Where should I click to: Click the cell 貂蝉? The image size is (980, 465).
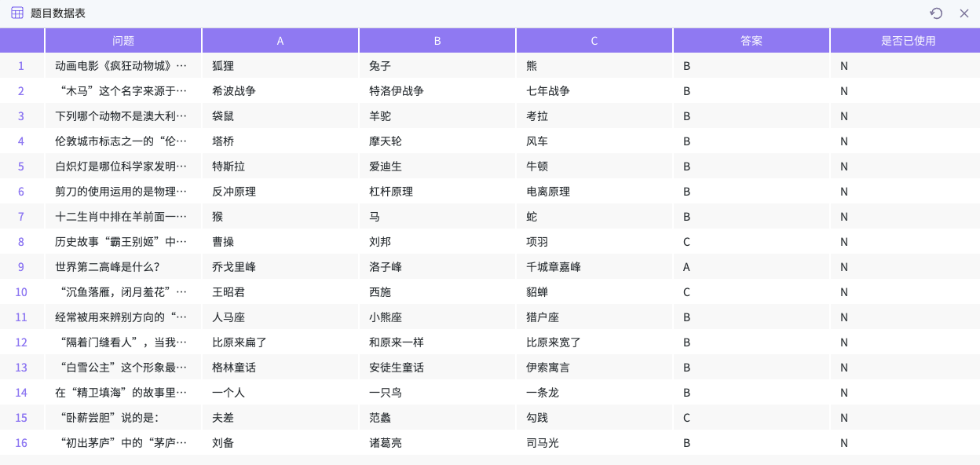coord(594,292)
